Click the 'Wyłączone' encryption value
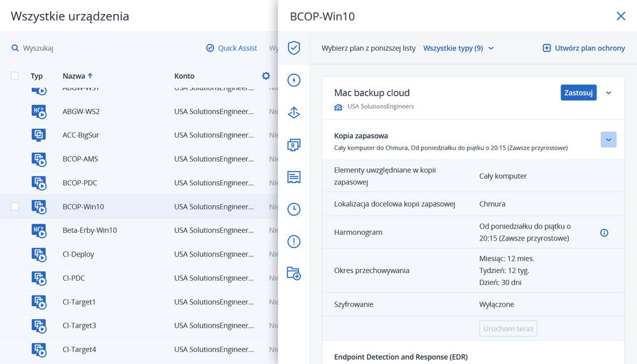 [x=496, y=304]
